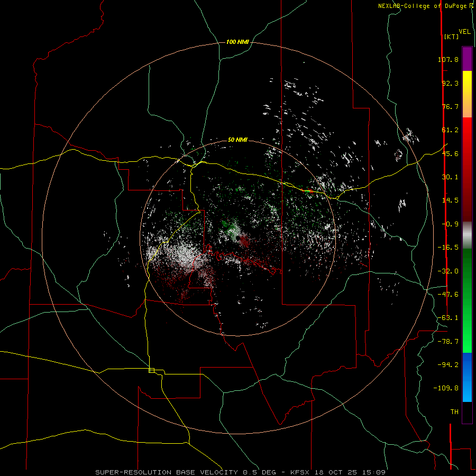Viewport: 476px width, 476px height.
Task: Click the -16.5 velocity scale value
Action: click(448, 248)
